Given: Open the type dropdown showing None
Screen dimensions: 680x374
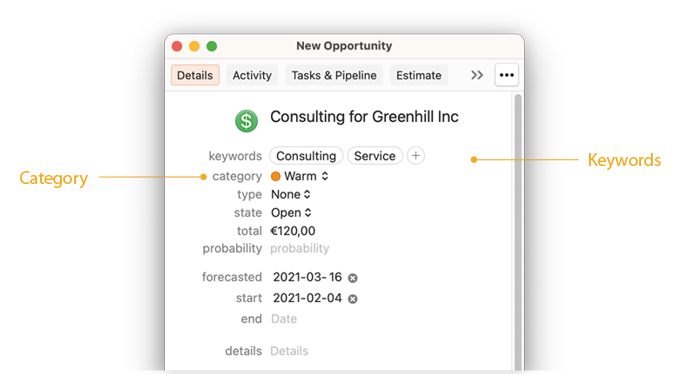Looking at the screenshot, I should point(291,194).
